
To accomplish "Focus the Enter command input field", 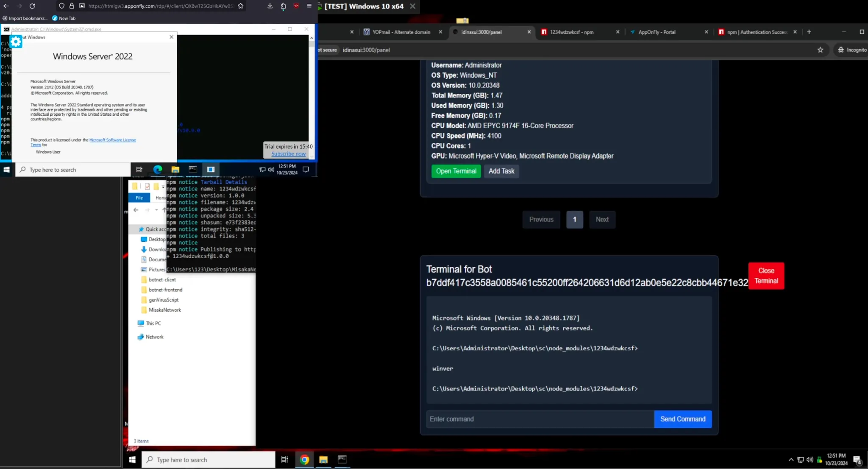I will tap(540, 419).
